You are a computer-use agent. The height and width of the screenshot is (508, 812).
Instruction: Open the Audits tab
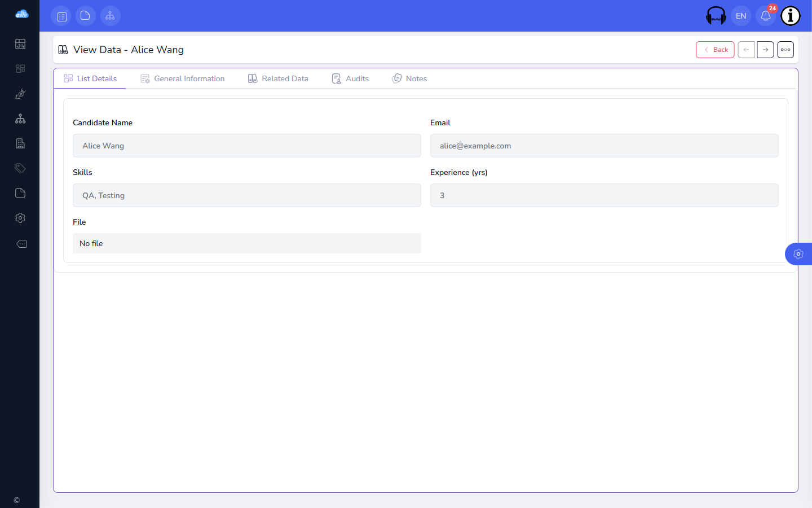point(350,78)
